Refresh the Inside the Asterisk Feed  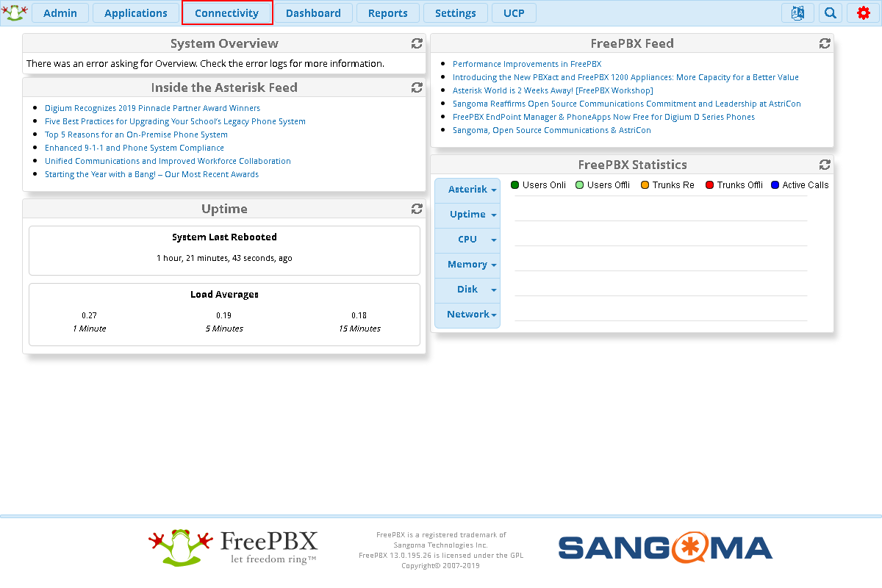coord(417,87)
